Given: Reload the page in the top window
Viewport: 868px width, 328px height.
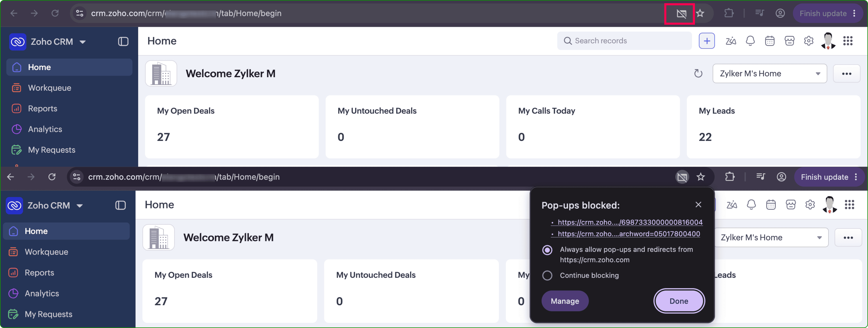Looking at the screenshot, I should [x=55, y=14].
